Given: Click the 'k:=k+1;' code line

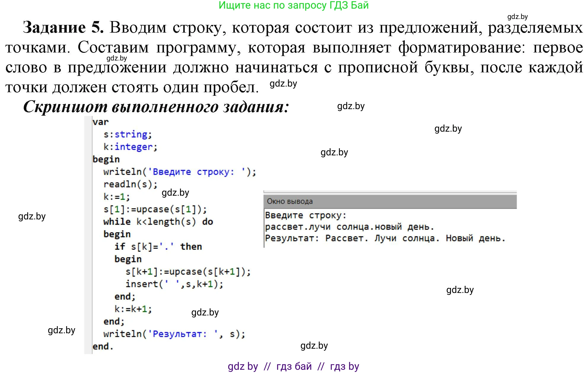Looking at the screenshot, I should [133, 309].
